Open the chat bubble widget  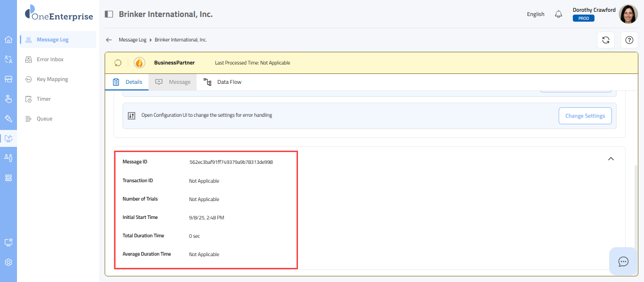coord(623,261)
